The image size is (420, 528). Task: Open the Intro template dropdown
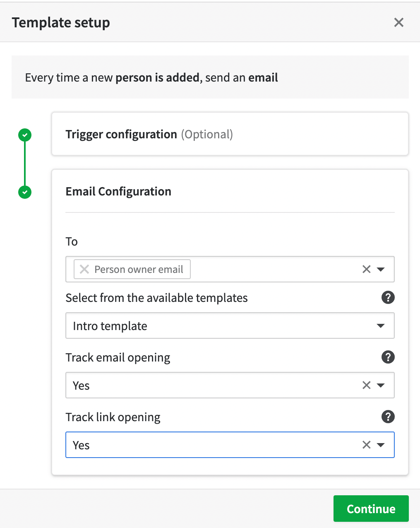point(381,325)
